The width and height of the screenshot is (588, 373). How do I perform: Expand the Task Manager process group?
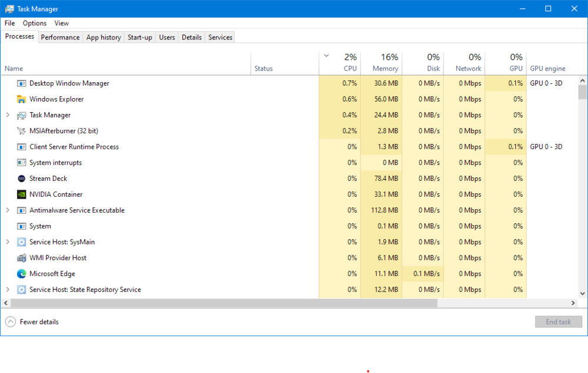click(x=8, y=115)
